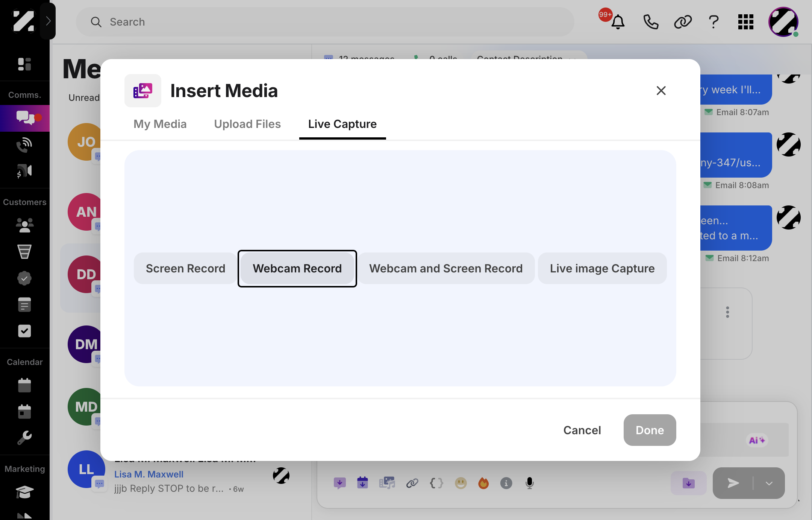Click the Z logo in sidebar
This screenshot has width=812, height=520.
(x=23, y=21)
